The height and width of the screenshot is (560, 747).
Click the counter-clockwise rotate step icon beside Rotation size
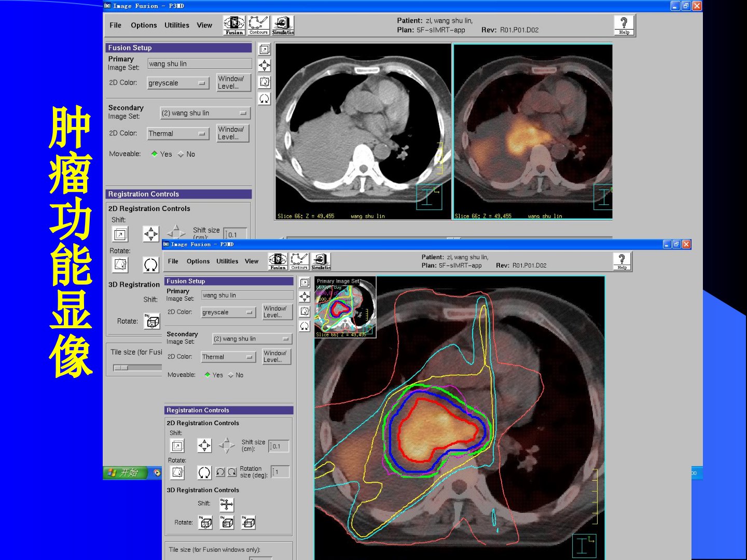[220, 472]
